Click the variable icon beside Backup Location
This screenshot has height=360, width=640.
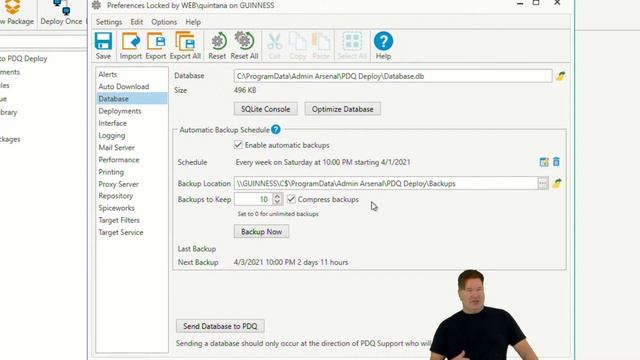pyautogui.click(x=557, y=183)
